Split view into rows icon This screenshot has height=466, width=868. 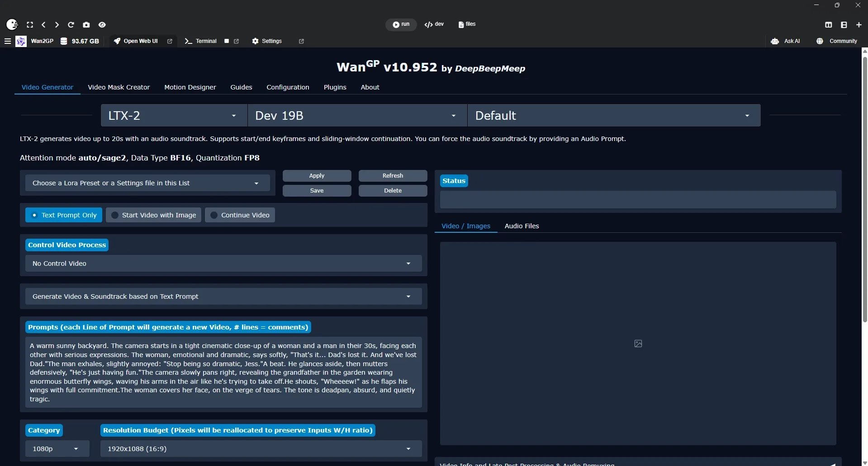(844, 25)
